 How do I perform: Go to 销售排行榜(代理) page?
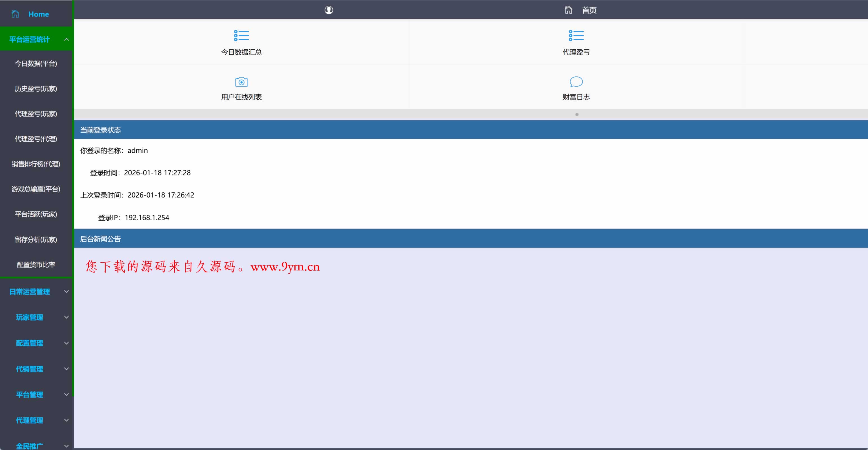[36, 164]
